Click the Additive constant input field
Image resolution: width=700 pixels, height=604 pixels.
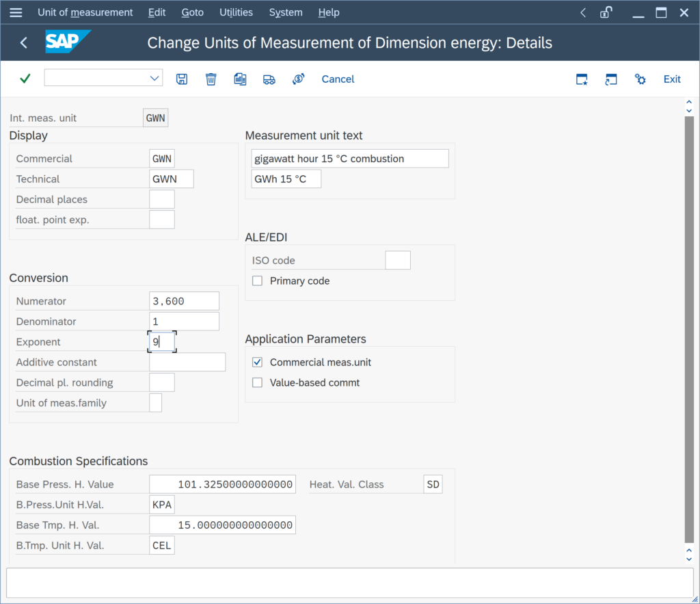[187, 362]
